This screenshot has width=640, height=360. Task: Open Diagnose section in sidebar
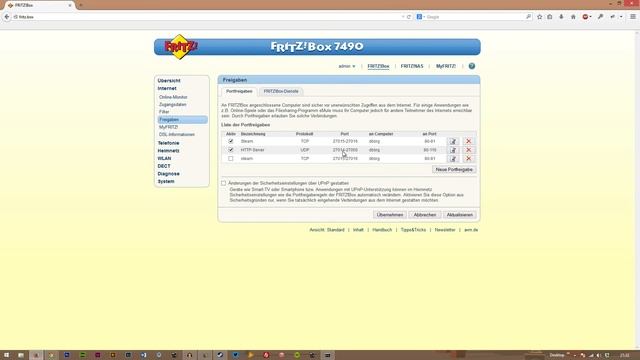click(169, 173)
